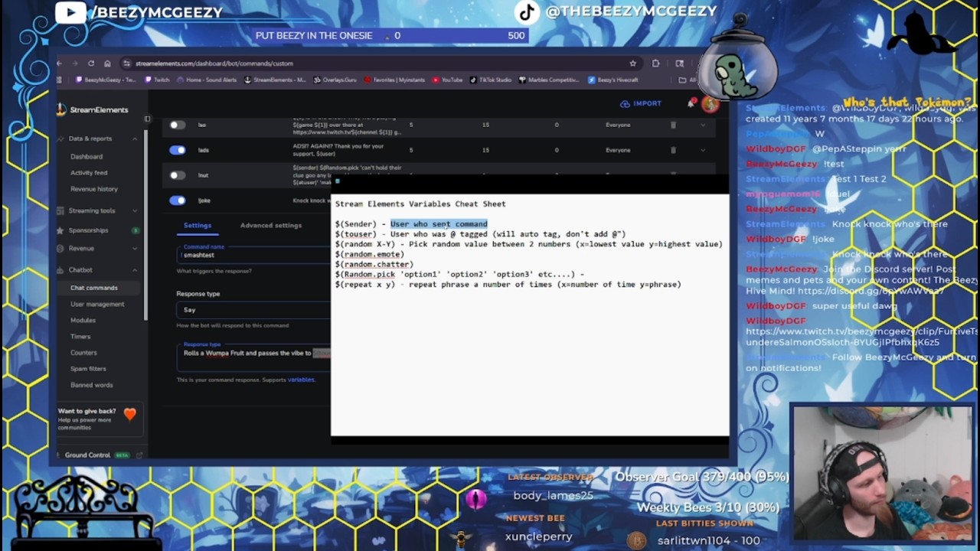Screen dimensions: 980x551
Task: Collapse the sidebar with the panel icon
Action: point(147,119)
